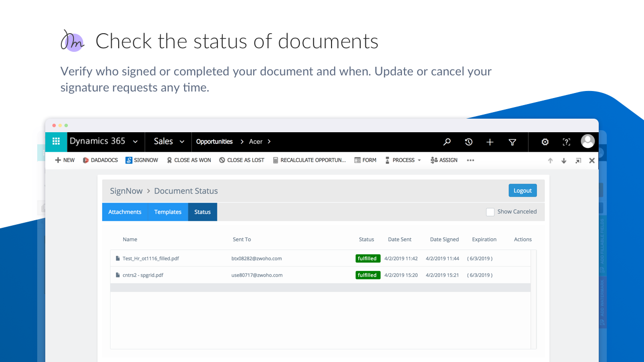
Task: Open the settings gear icon
Action: [x=545, y=142]
